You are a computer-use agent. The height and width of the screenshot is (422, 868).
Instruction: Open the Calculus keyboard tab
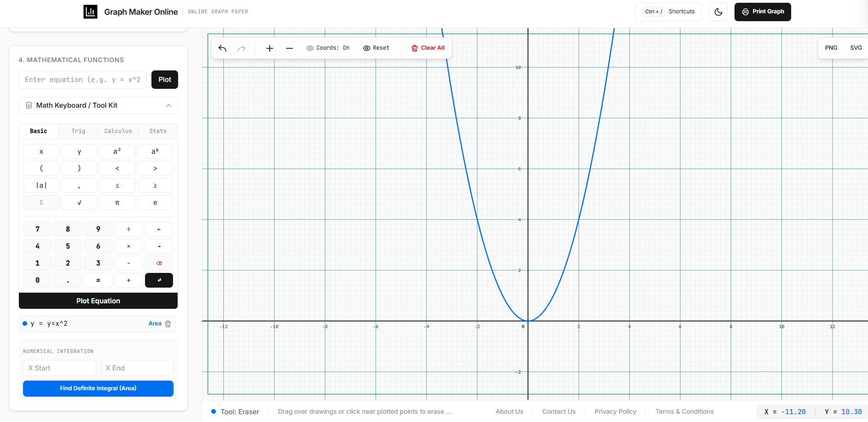118,131
